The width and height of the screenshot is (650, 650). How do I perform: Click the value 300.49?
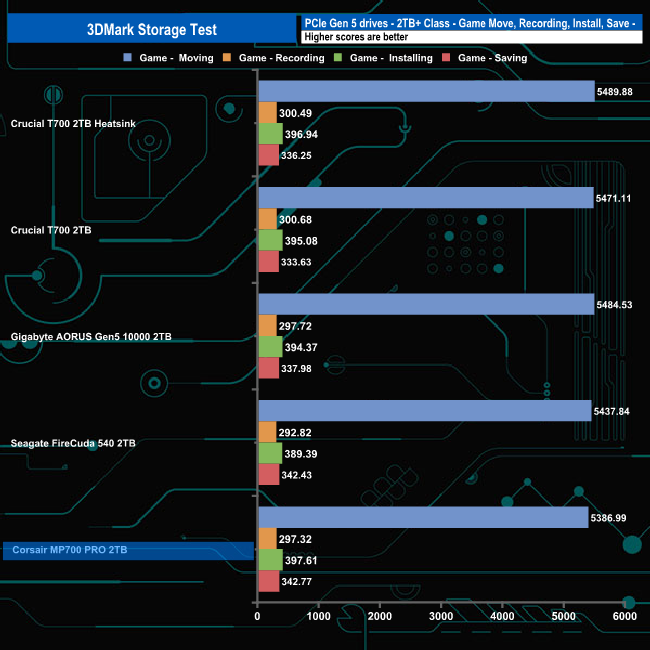click(295, 113)
